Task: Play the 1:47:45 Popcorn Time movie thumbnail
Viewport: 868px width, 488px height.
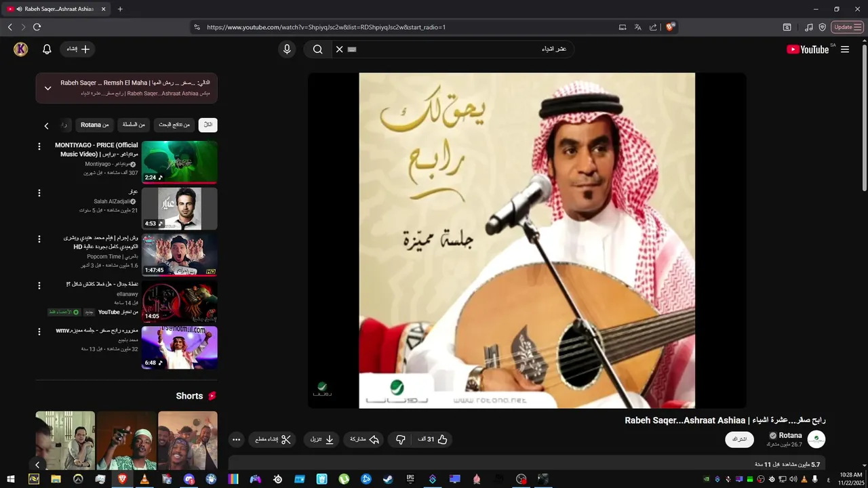Action: (x=180, y=254)
